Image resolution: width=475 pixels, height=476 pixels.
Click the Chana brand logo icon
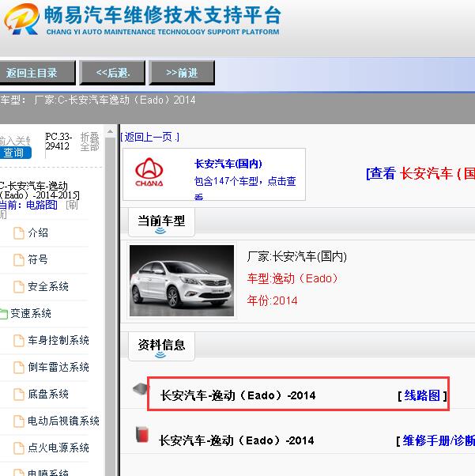(x=149, y=173)
